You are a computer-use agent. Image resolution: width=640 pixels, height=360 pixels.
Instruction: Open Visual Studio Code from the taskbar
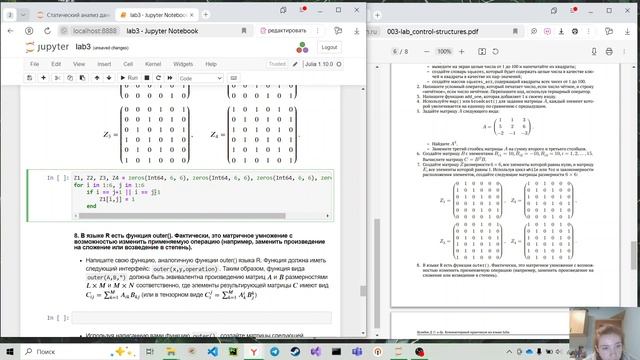point(212,351)
